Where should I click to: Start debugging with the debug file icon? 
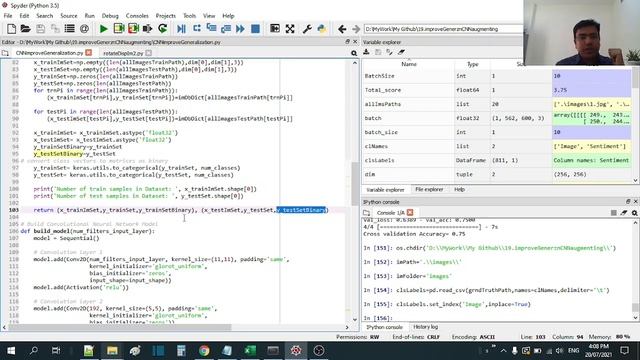tap(182, 29)
